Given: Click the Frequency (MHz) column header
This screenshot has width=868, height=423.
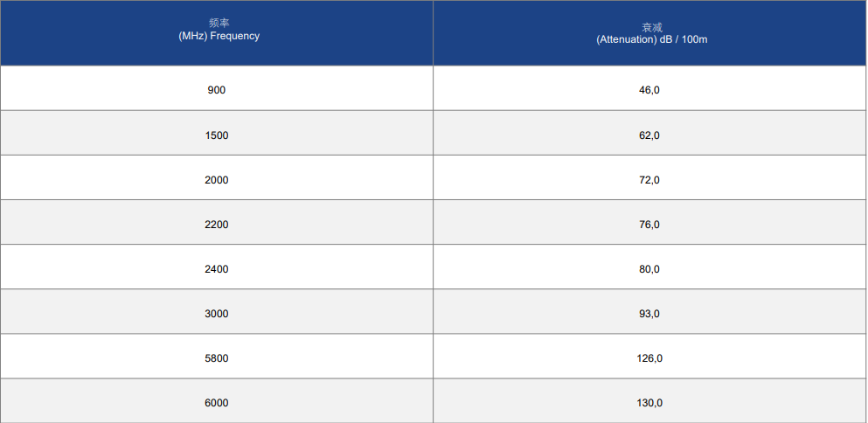Looking at the screenshot, I should (217, 32).
